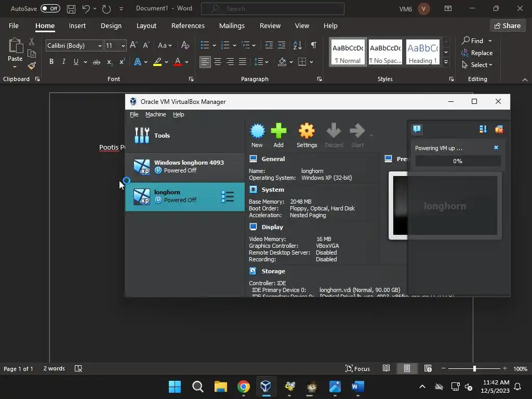Image resolution: width=532 pixels, height=399 pixels.
Task: Toggle show paragraph marks
Action: [x=314, y=45]
